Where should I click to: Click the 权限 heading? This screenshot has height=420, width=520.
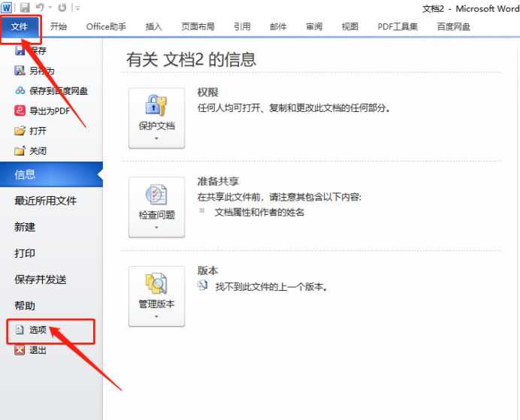[207, 92]
